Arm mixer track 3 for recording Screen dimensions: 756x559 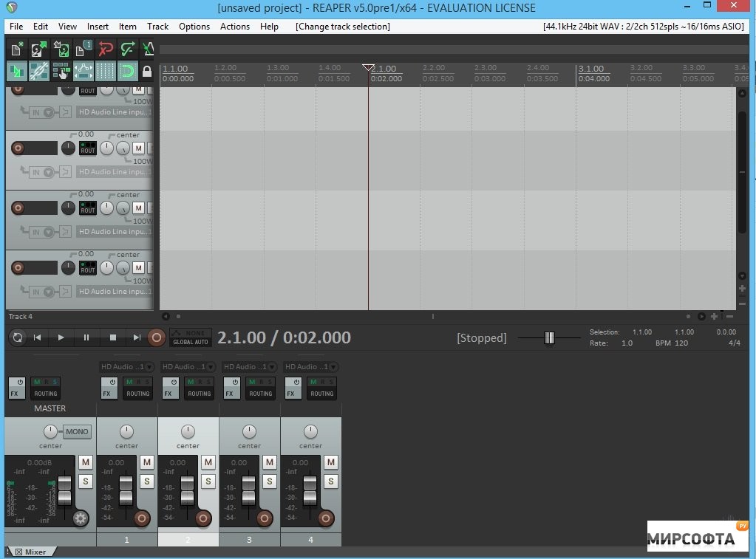click(265, 518)
